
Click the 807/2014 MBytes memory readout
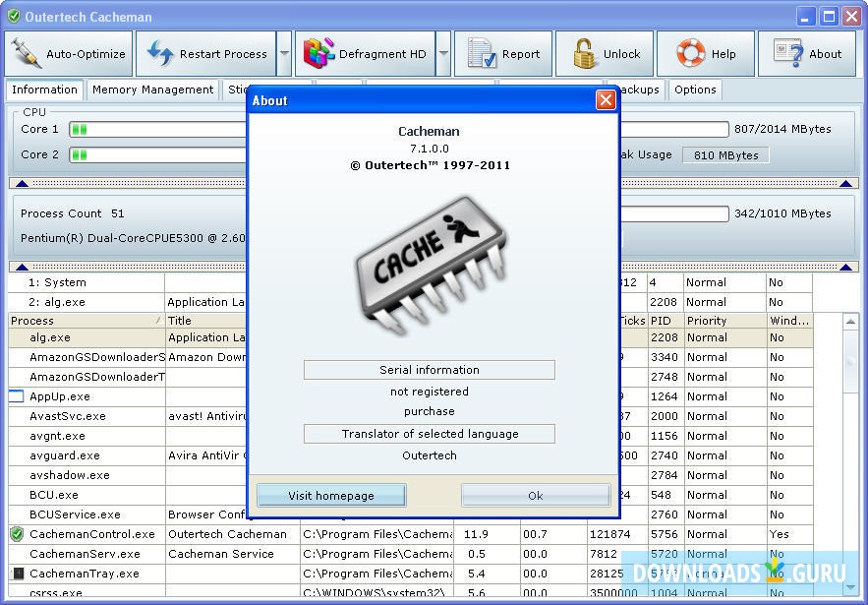click(x=782, y=129)
